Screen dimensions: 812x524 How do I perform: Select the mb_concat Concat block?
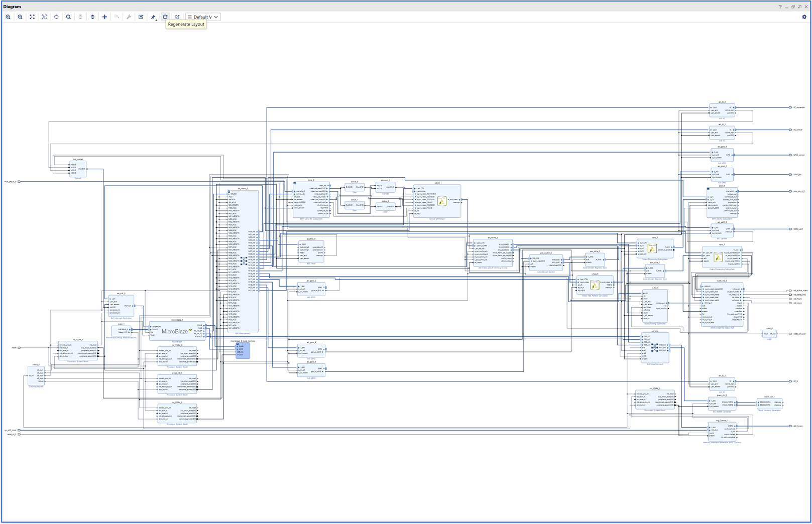point(78,169)
